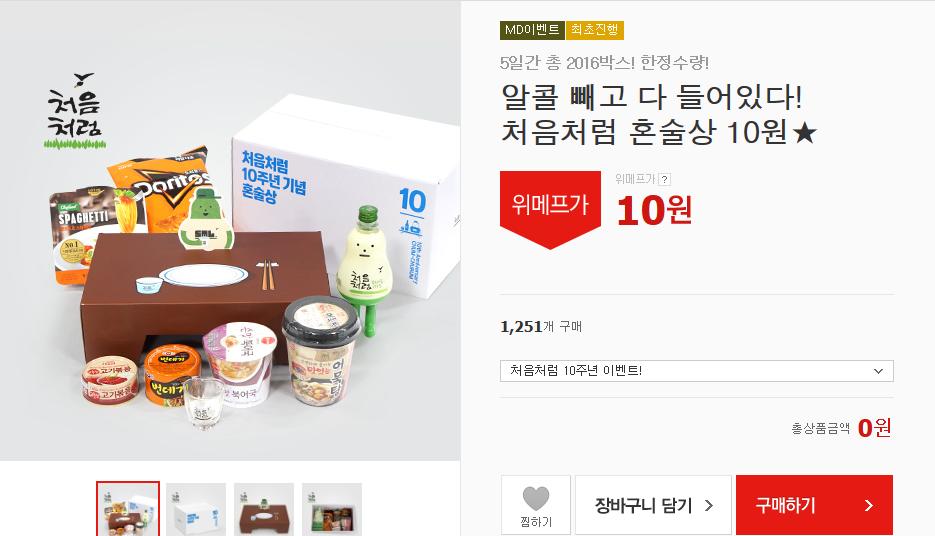Select second thumbnail showing white box
The image size is (935, 536).
(x=196, y=509)
